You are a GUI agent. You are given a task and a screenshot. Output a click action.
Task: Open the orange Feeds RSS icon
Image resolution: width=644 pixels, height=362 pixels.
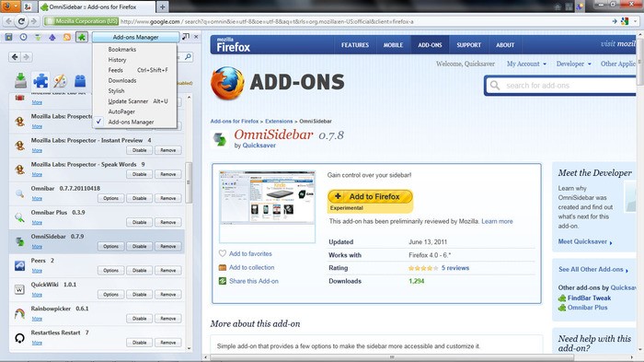pos(67,37)
